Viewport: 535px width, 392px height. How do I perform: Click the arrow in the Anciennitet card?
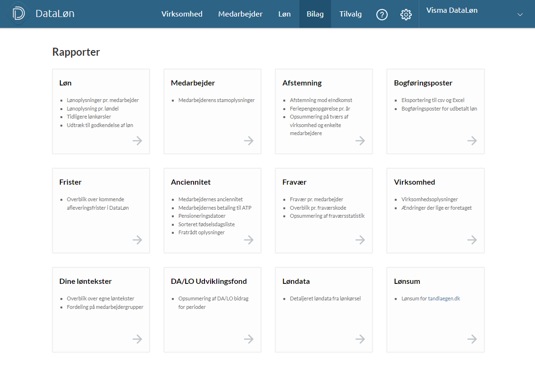click(x=249, y=240)
